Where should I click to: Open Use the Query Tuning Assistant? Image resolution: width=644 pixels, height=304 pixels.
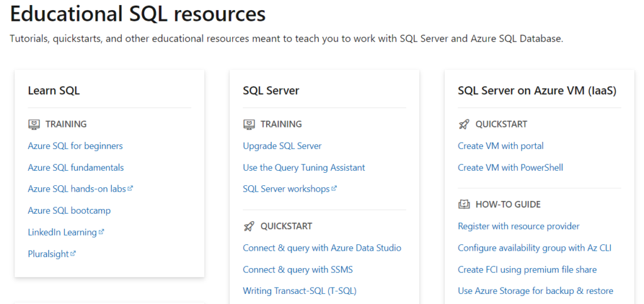(x=304, y=167)
